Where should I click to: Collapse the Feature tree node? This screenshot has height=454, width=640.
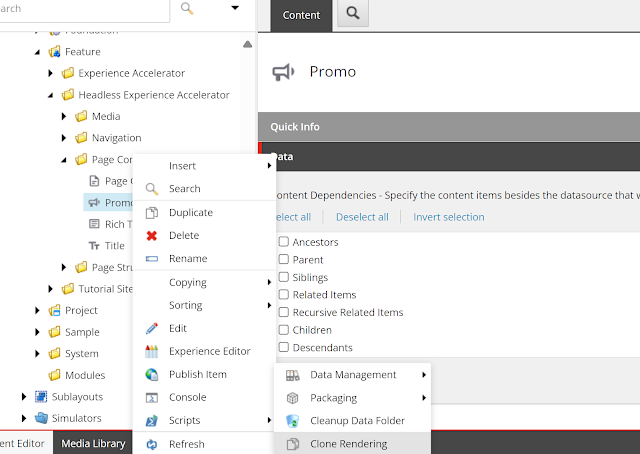click(38, 52)
